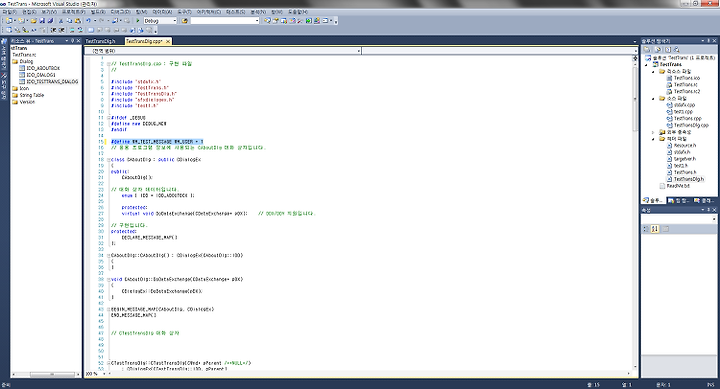The width and height of the screenshot is (720, 389).
Task: Click the Categorized icon in Properties panel
Action: click(x=646, y=229)
